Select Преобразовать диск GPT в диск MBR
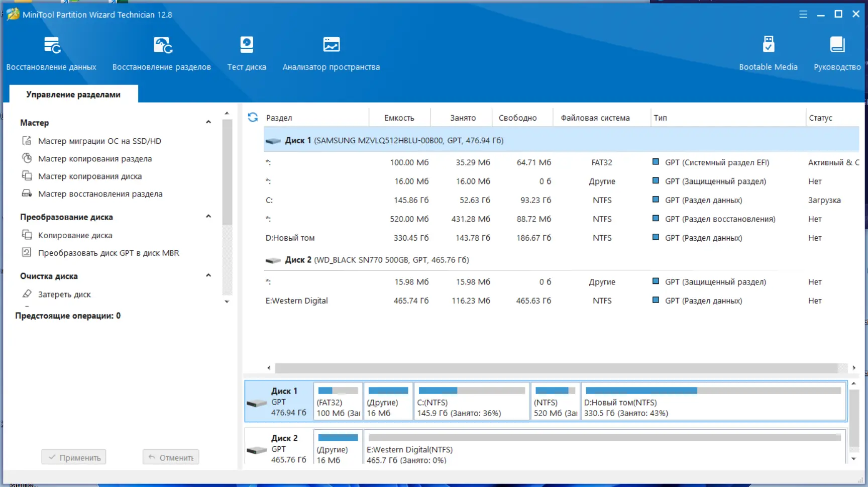This screenshot has height=487, width=868. coord(109,253)
